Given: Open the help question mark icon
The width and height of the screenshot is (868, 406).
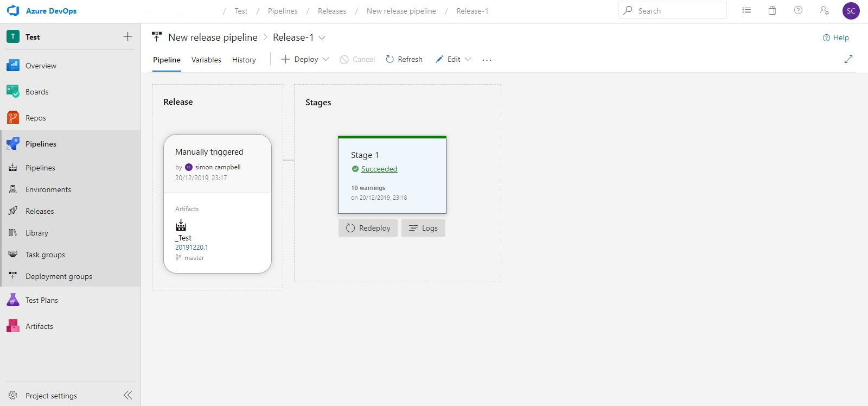Looking at the screenshot, I should coord(799,10).
